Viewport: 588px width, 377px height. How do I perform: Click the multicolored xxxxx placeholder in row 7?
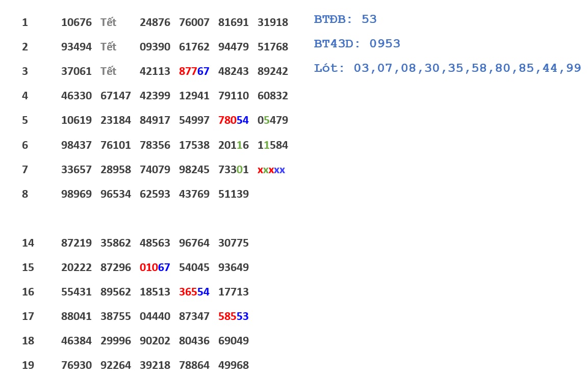point(271,170)
